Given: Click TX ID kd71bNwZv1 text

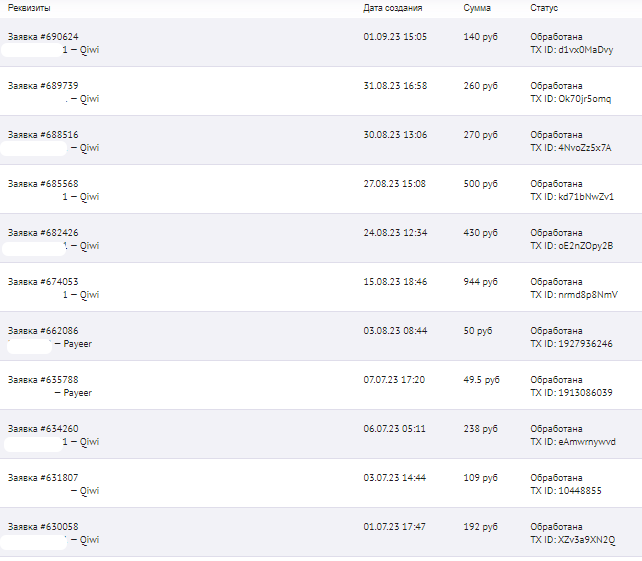Looking at the screenshot, I should 572,197.
